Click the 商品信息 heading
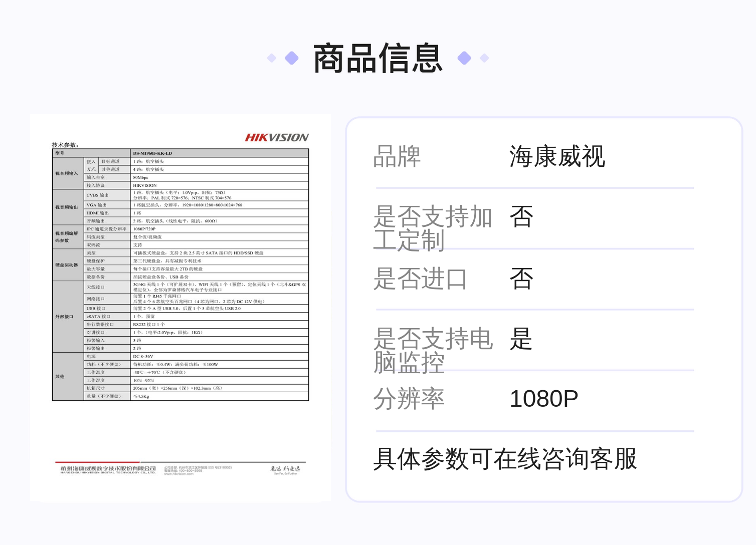 pyautogui.click(x=378, y=59)
